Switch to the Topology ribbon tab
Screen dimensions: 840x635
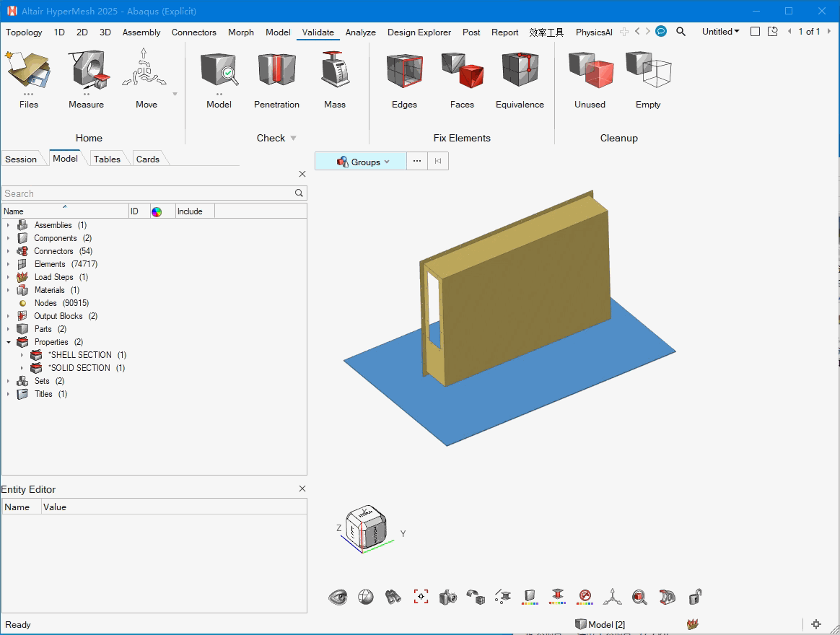pyautogui.click(x=24, y=32)
